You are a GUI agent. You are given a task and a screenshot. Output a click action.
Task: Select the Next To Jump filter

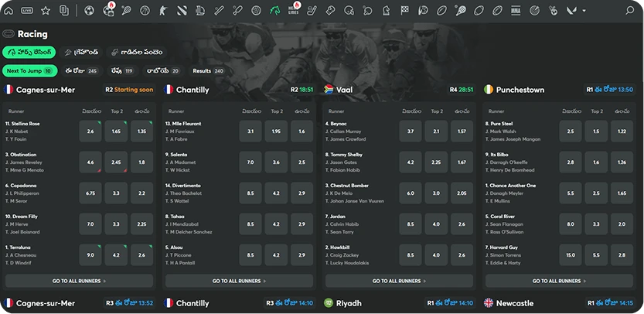(x=29, y=70)
